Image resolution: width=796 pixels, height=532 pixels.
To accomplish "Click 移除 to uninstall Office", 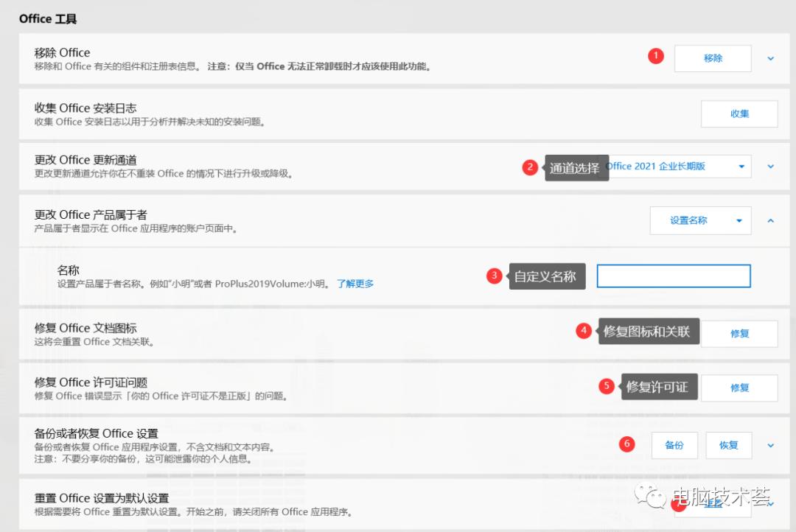I will pos(712,58).
